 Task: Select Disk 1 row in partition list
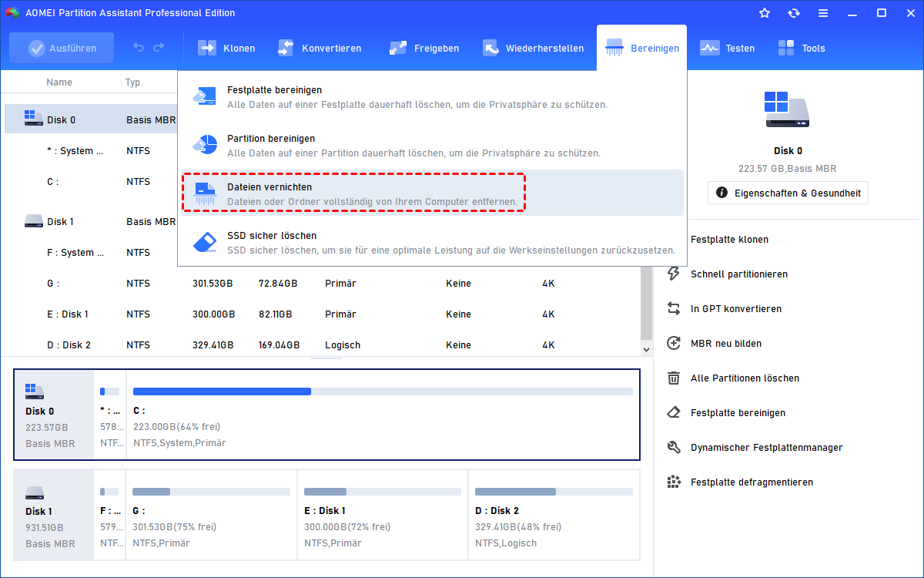pos(60,222)
